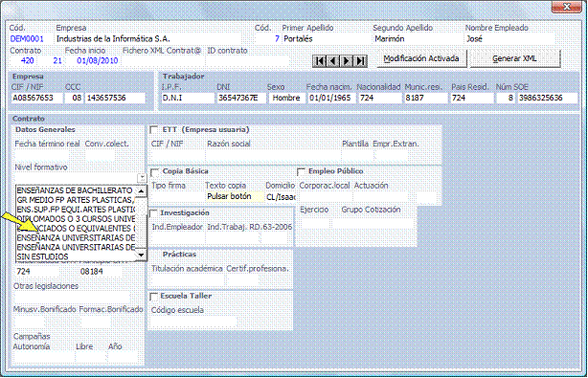Tick the Investigación checkbox
The width and height of the screenshot is (588, 378).
click(153, 213)
